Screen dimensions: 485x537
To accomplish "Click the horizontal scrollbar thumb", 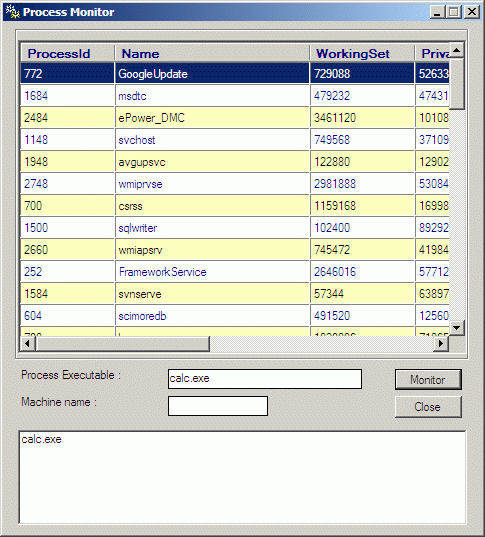I will [x=122, y=344].
